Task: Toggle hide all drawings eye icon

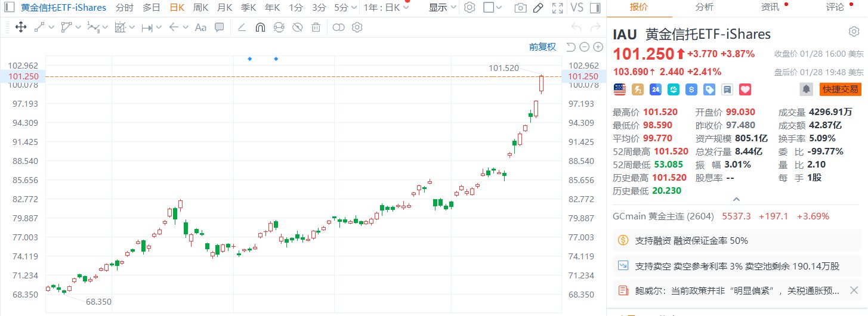Action: [x=297, y=27]
